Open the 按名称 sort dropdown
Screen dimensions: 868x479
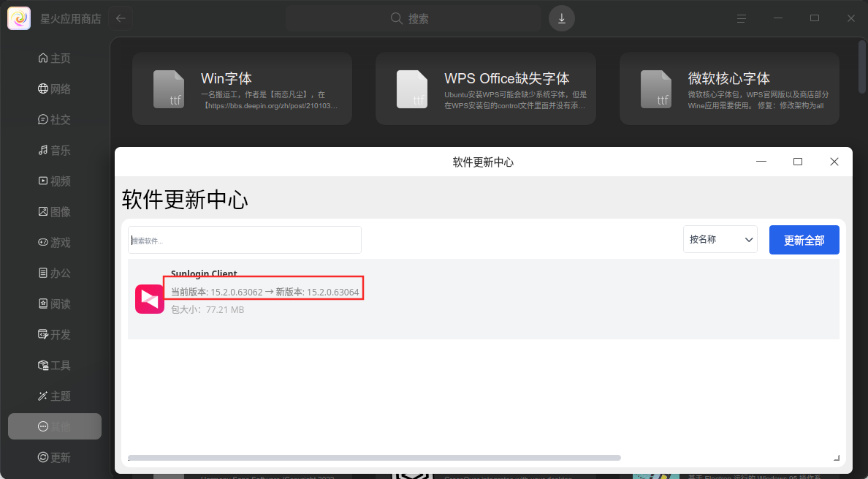coord(720,239)
